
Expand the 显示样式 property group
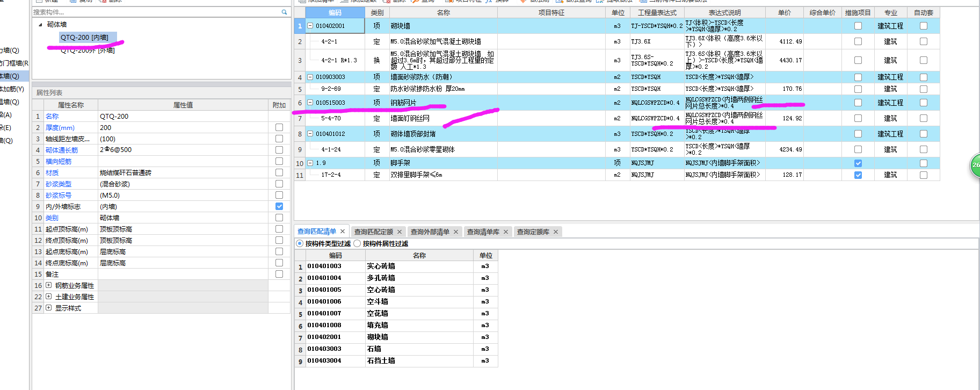point(49,308)
